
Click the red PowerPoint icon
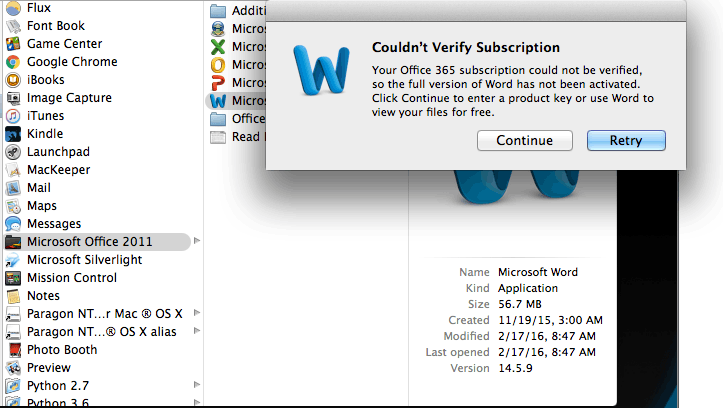coord(218,83)
